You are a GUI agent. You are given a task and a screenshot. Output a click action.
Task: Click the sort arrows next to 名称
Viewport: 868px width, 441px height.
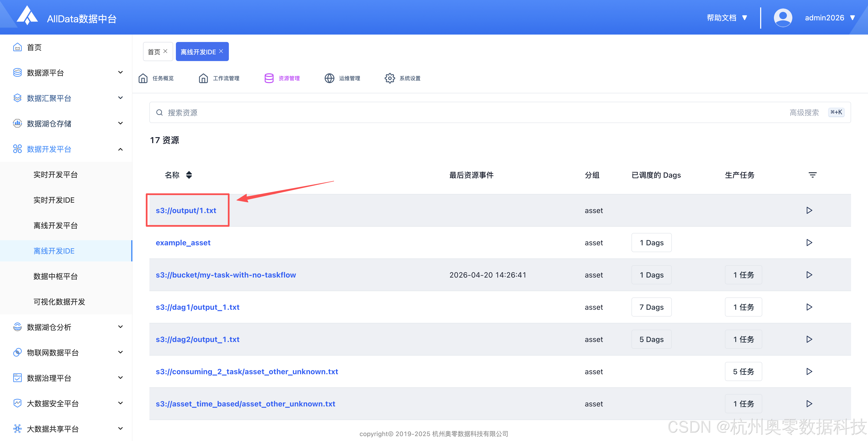coord(189,175)
